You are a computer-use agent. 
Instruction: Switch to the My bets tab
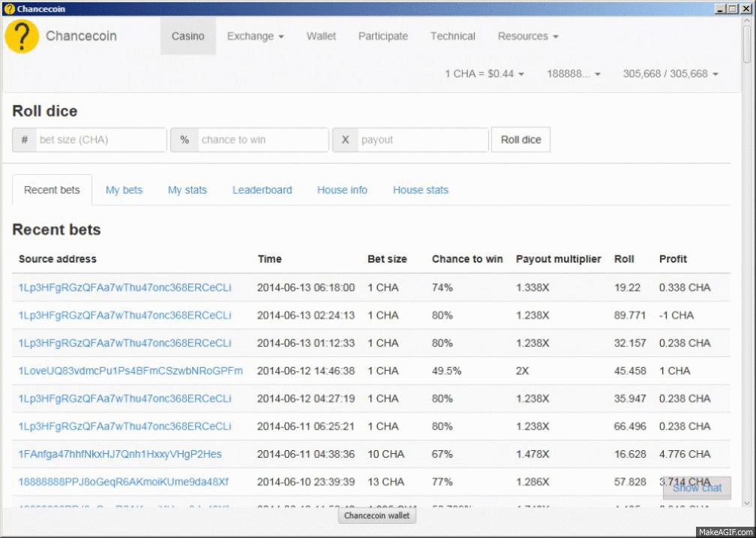coord(124,190)
